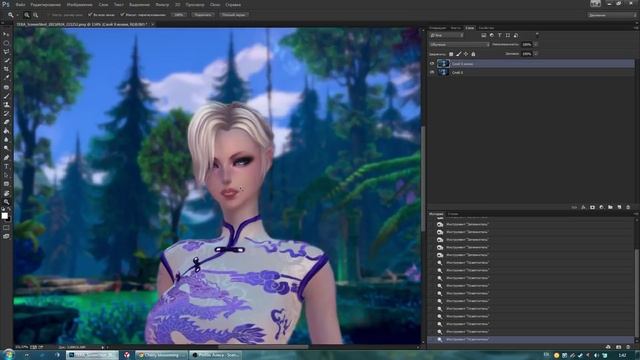640x360 pixels.
Task: Toggle lock position icon
Action: 466,54
